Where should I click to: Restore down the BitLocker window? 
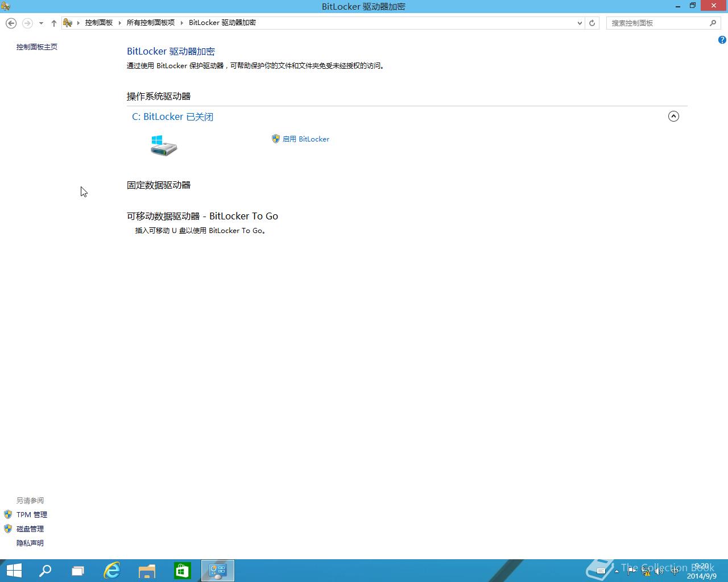[x=693, y=6]
